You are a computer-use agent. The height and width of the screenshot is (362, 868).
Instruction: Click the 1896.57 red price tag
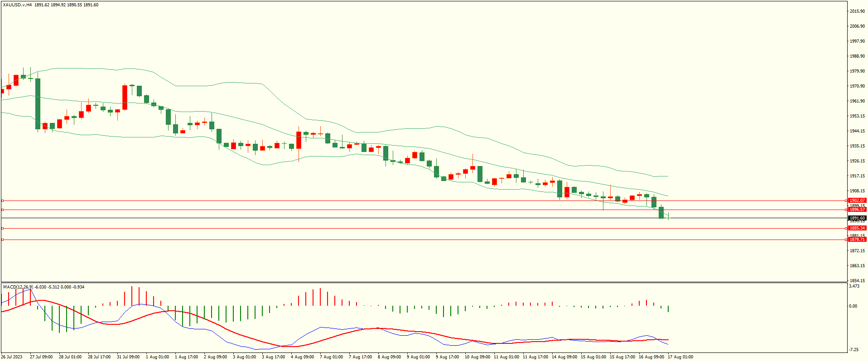click(857, 210)
